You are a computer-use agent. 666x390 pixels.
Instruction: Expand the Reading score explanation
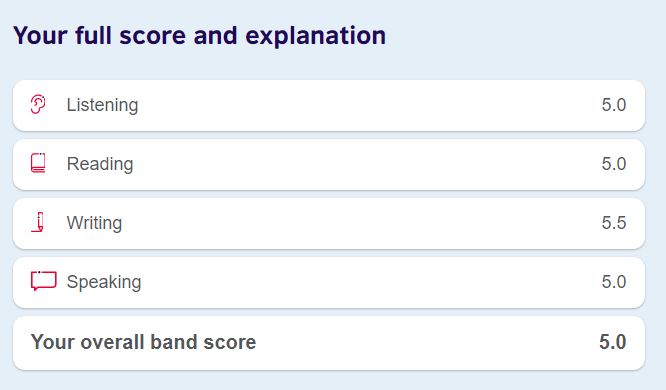pyautogui.click(x=329, y=164)
